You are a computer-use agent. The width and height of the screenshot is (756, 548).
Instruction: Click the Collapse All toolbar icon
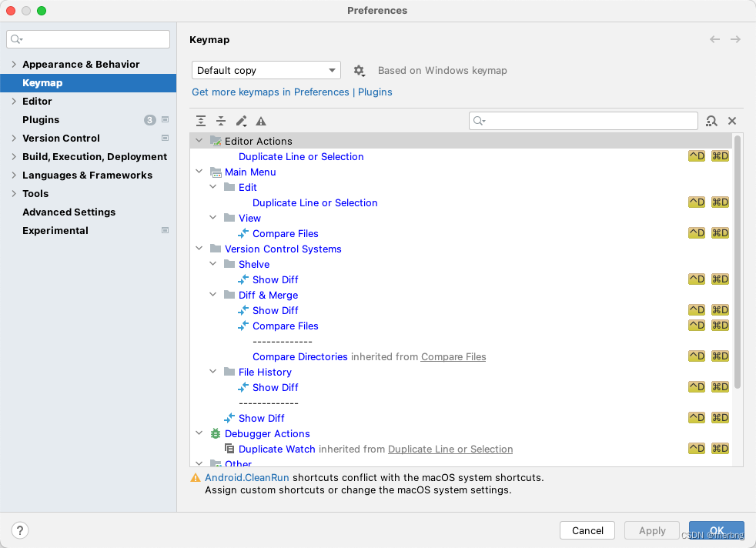(x=221, y=121)
